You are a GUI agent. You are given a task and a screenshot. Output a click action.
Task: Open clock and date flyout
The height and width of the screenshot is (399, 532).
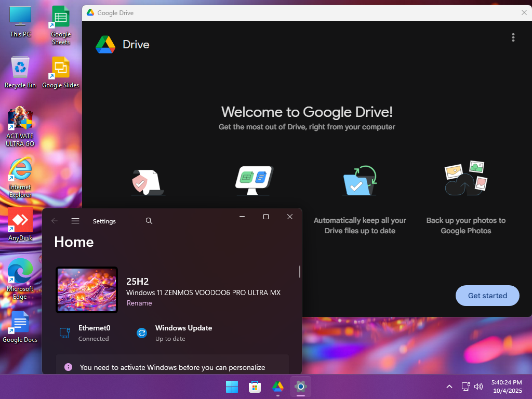point(507,387)
